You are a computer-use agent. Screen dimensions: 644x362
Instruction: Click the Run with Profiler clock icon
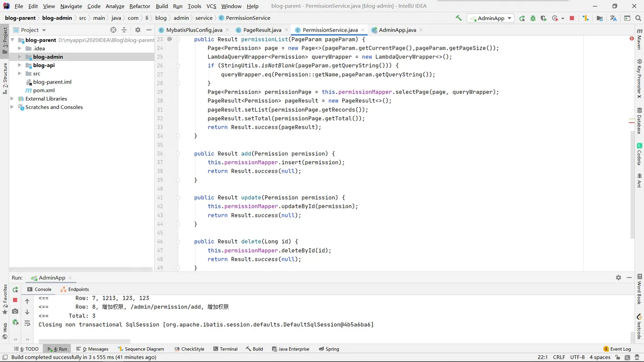click(555, 18)
